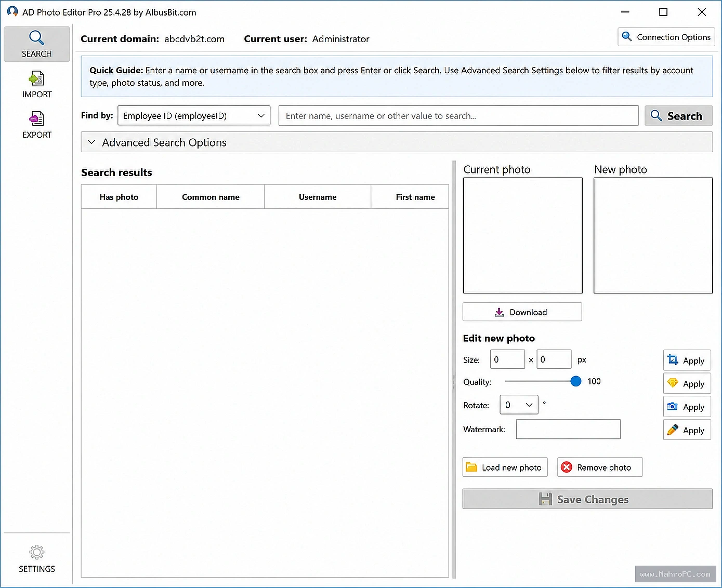Click the vertical splitter grip between panels

pyautogui.click(x=454, y=382)
